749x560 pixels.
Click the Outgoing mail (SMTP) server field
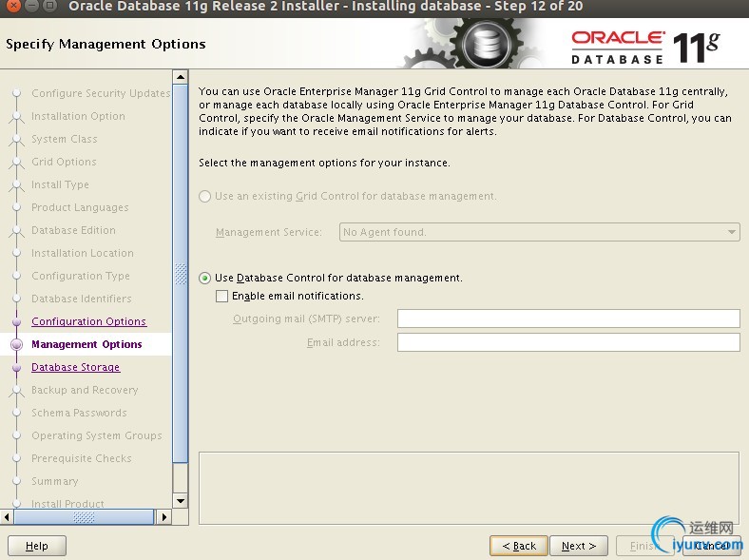point(568,319)
